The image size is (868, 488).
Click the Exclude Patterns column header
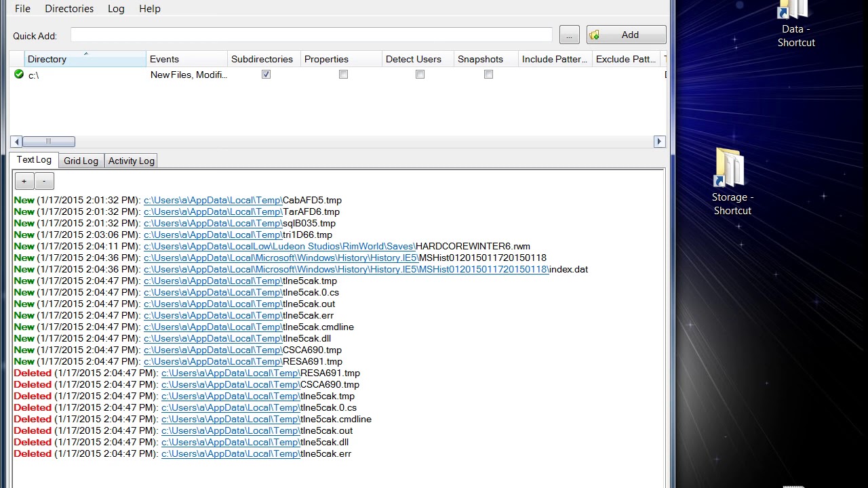point(626,59)
